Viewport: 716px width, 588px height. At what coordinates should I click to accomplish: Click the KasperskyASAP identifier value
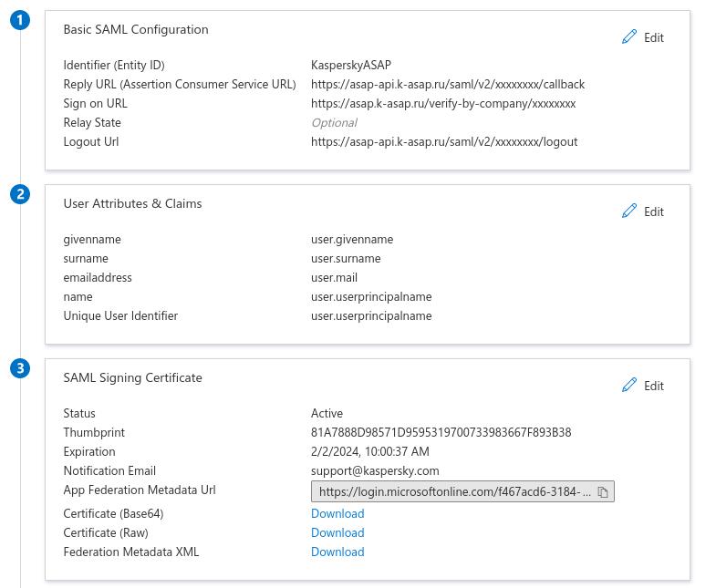coord(350,65)
